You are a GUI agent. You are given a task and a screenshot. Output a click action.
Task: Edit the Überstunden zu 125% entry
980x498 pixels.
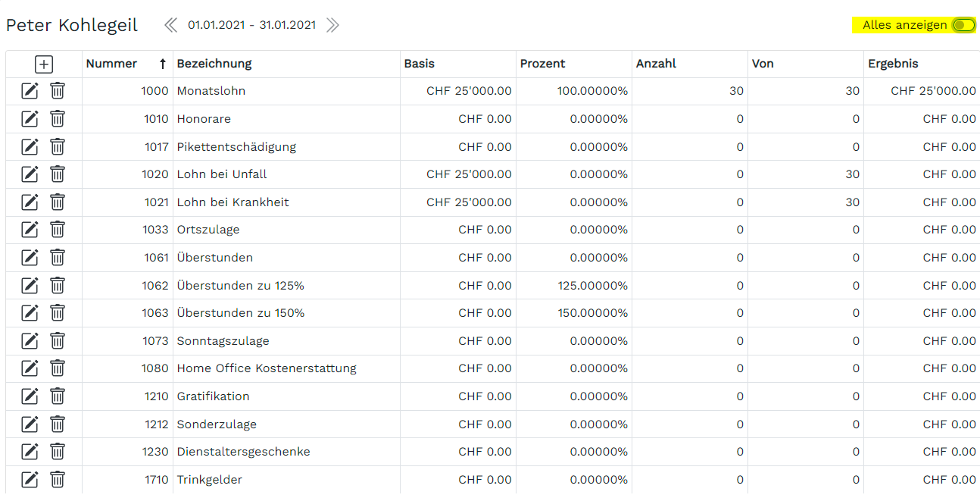click(30, 286)
